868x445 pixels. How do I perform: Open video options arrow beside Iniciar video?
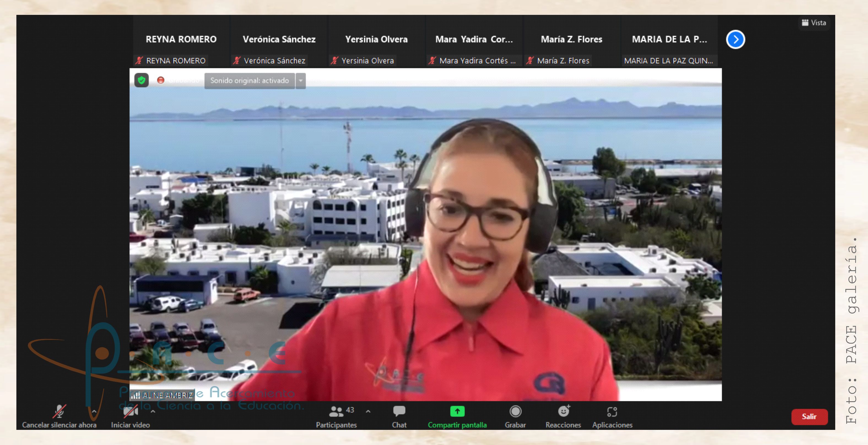tap(153, 411)
